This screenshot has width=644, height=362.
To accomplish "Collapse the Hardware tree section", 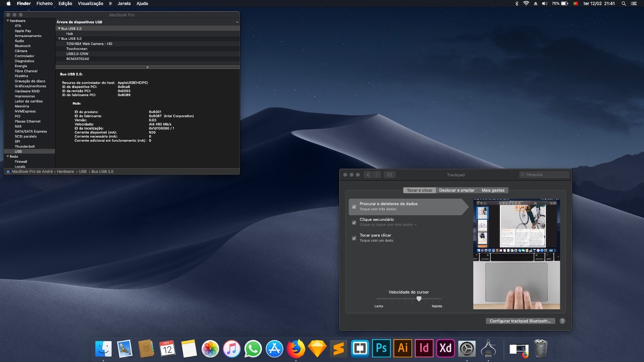I will pos(8,21).
